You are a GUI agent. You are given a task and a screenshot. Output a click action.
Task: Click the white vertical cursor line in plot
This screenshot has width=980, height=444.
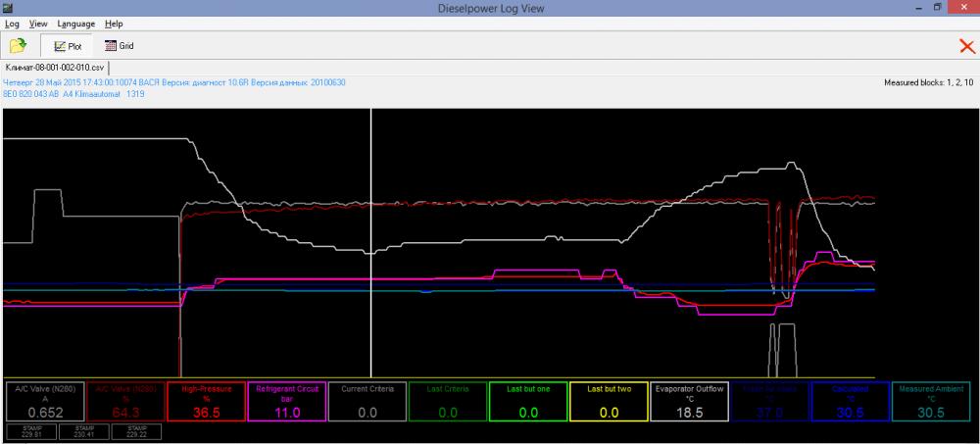[370, 245]
